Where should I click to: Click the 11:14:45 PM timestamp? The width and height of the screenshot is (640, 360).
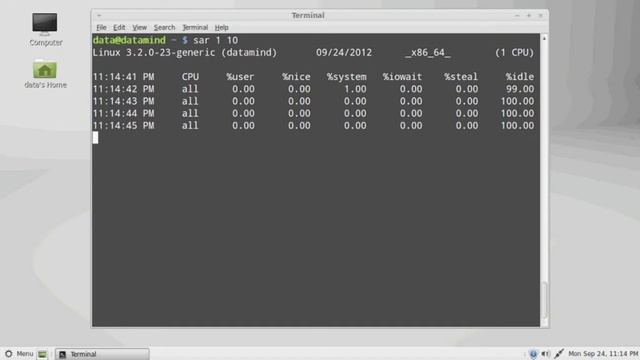[x=124, y=126]
